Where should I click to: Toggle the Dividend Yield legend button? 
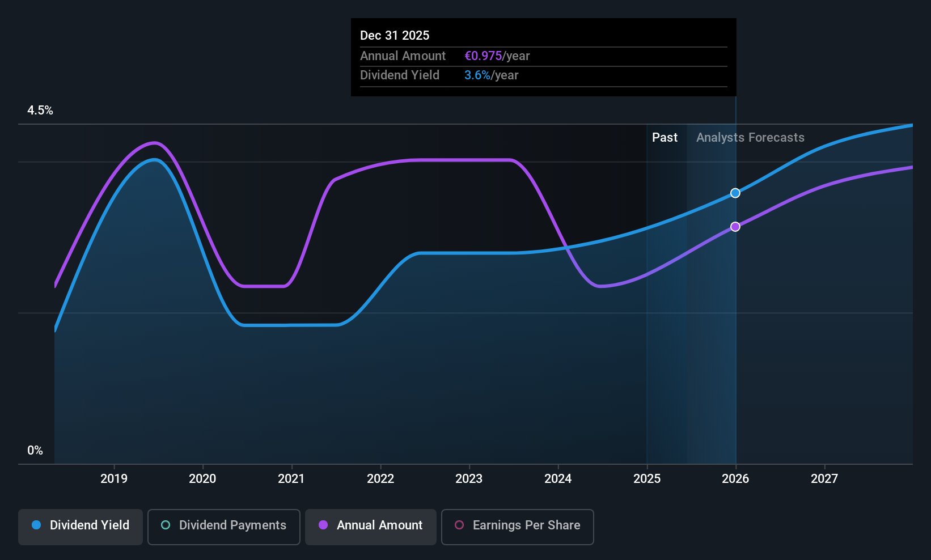pyautogui.click(x=81, y=527)
